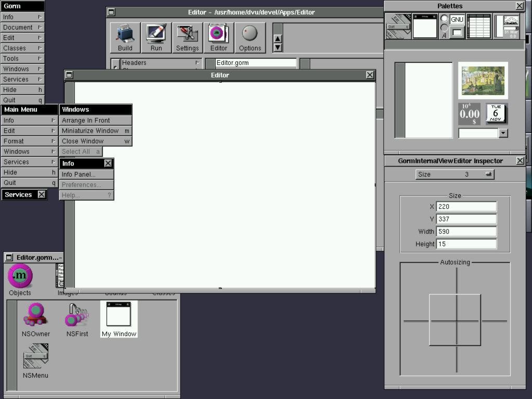The width and height of the screenshot is (532, 399).
Task: Choose the Menus palette in Palettes
Action: pyautogui.click(x=398, y=26)
